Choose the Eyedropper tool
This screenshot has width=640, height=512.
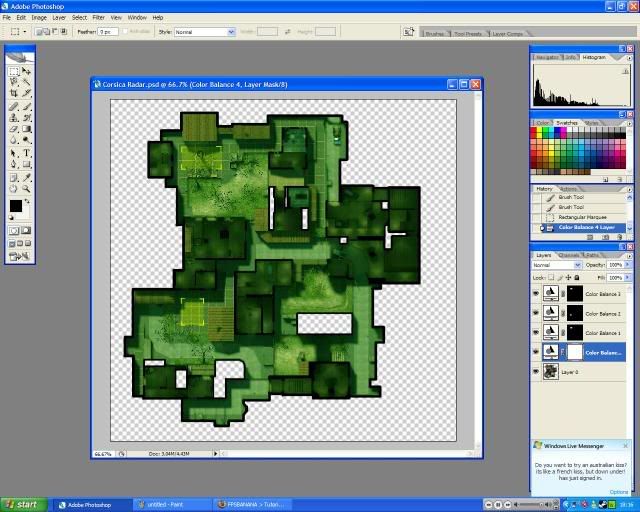[26, 176]
